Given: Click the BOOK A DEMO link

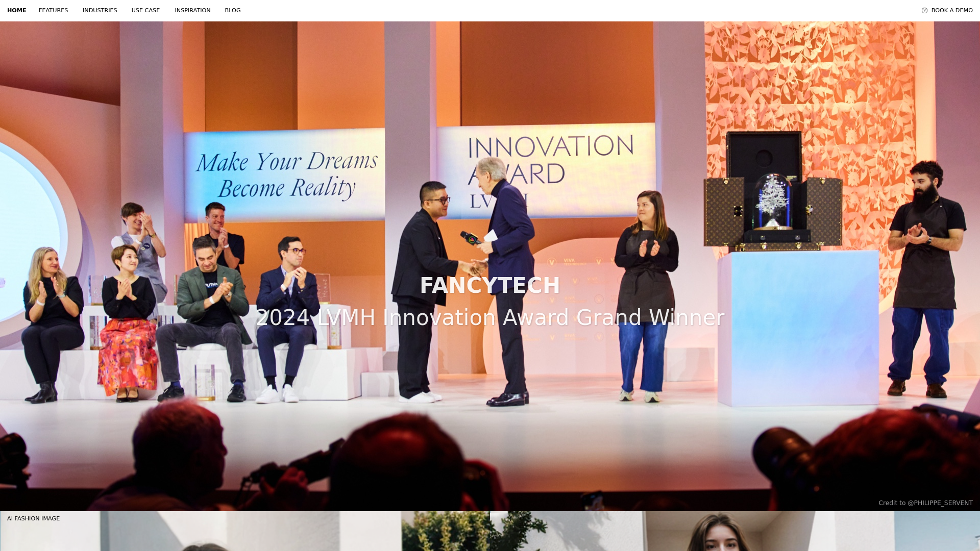Looking at the screenshot, I should click(x=951, y=10).
